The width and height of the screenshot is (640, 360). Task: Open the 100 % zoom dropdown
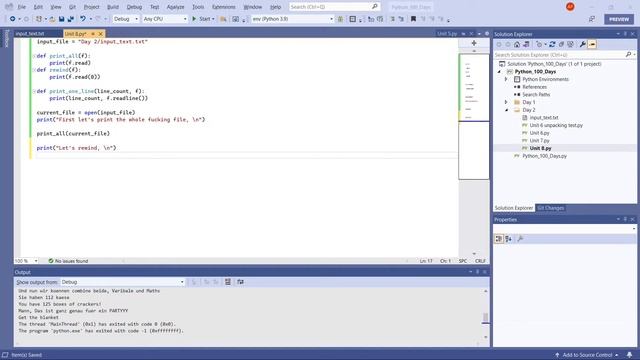coord(26,261)
